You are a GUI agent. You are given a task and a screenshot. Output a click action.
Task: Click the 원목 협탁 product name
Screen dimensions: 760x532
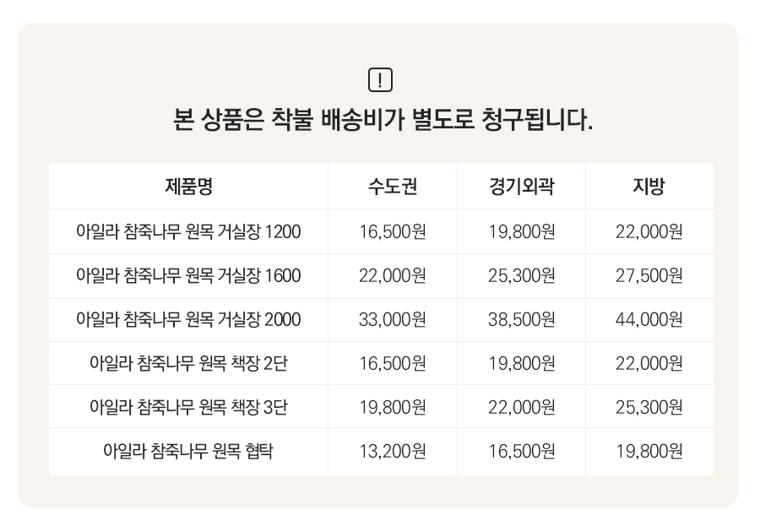click(188, 452)
